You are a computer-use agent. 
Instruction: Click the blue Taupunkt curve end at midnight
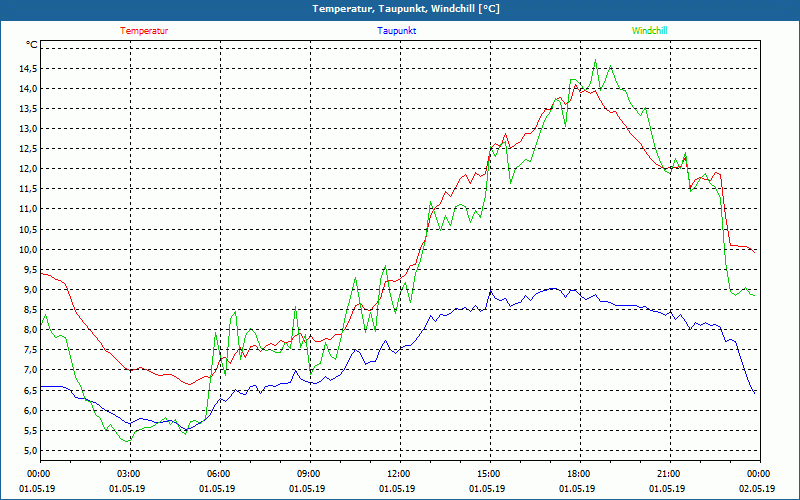[x=755, y=393]
